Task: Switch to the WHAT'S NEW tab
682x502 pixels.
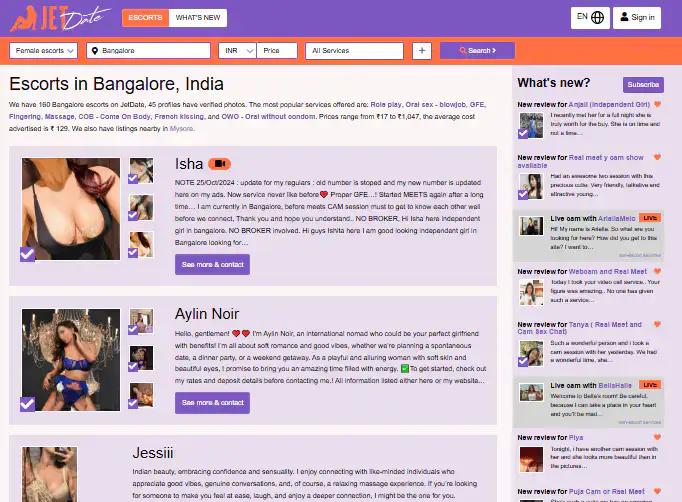Action: coord(198,18)
